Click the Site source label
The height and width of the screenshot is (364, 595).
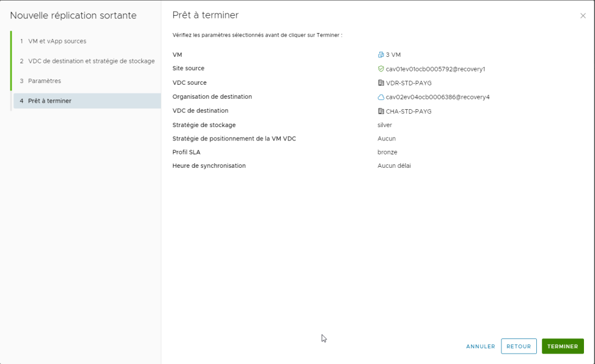tap(188, 69)
